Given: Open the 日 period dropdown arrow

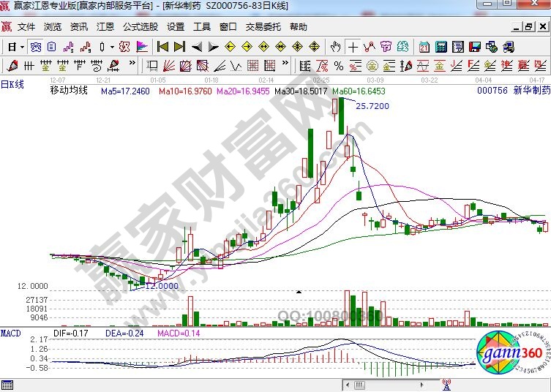Looking at the screenshot, I should [22, 47].
